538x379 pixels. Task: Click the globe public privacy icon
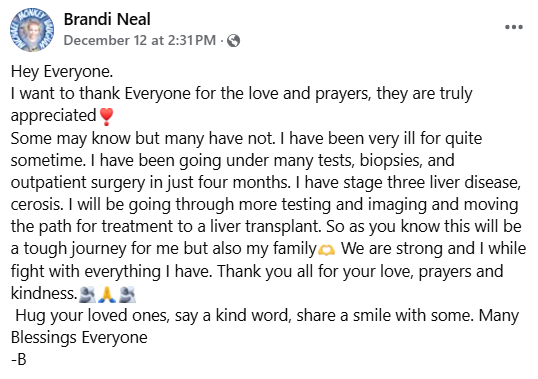[x=233, y=41]
